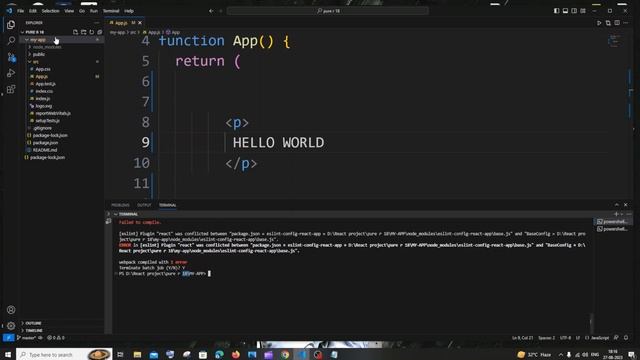Open the View menu

point(69,11)
